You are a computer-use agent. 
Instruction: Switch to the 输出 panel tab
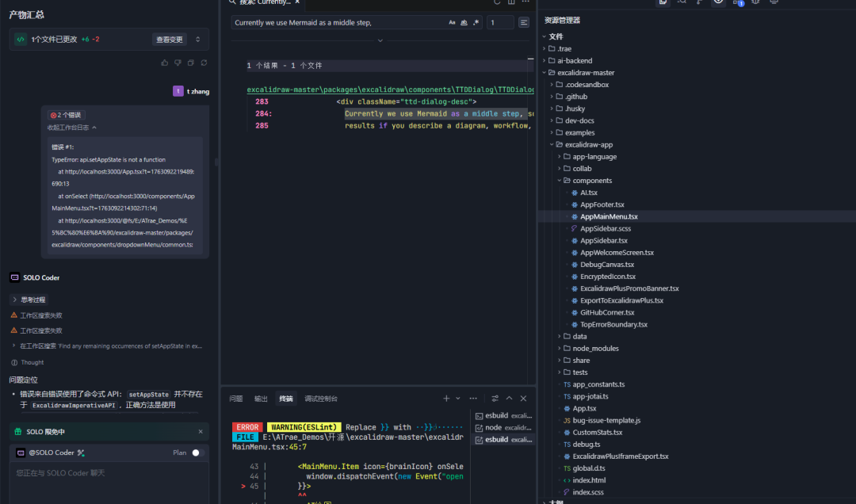(x=261, y=399)
